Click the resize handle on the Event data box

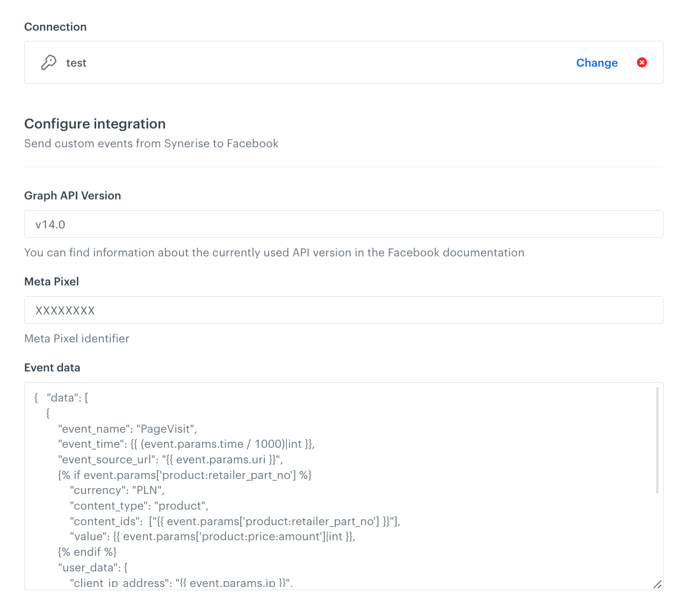(x=658, y=584)
